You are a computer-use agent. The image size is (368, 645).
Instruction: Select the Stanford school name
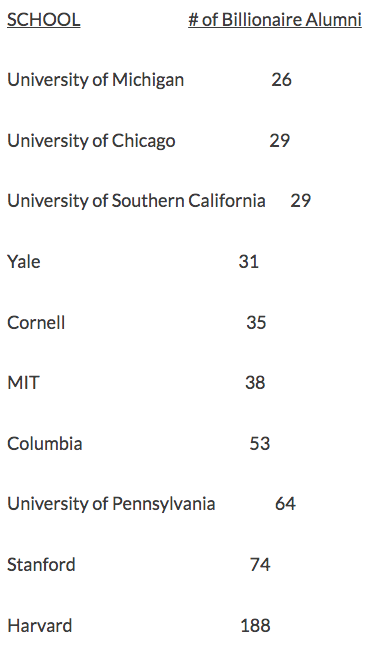[41, 564]
